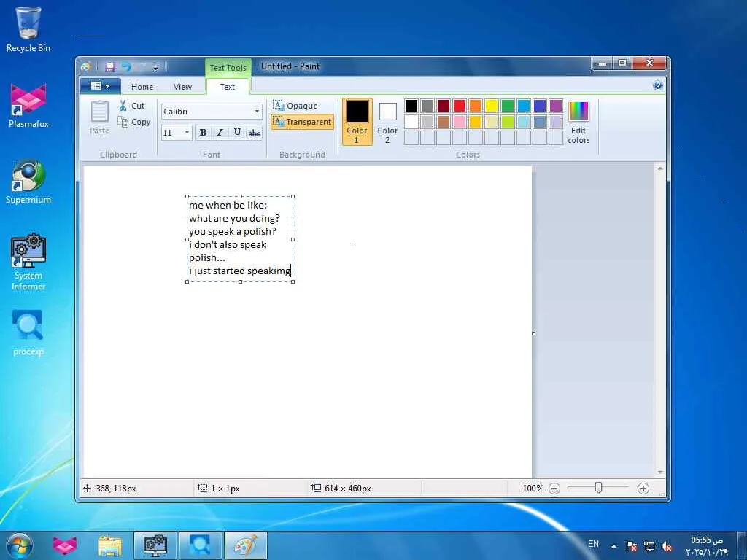
Task: Select the Plasmafox desktop shortcut
Action: tap(28, 106)
